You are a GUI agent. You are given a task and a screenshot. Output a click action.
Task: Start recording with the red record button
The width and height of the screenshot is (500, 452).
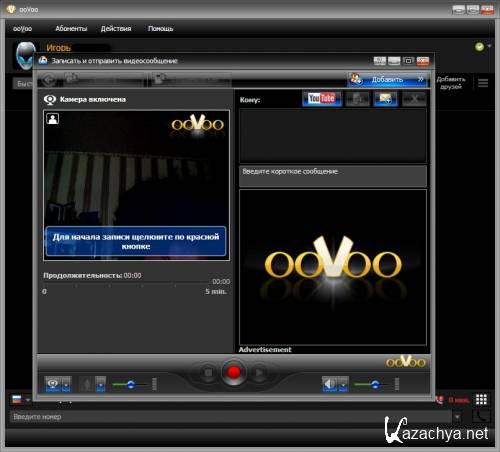point(234,372)
